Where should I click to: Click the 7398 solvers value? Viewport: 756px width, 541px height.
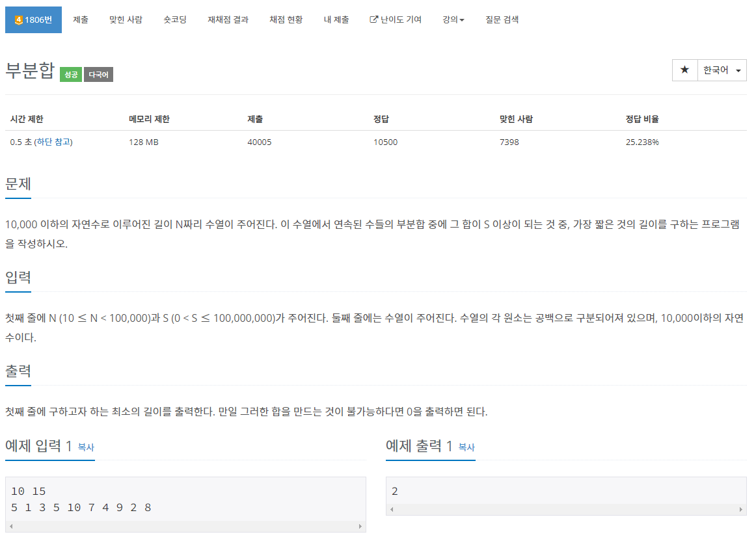pos(509,142)
